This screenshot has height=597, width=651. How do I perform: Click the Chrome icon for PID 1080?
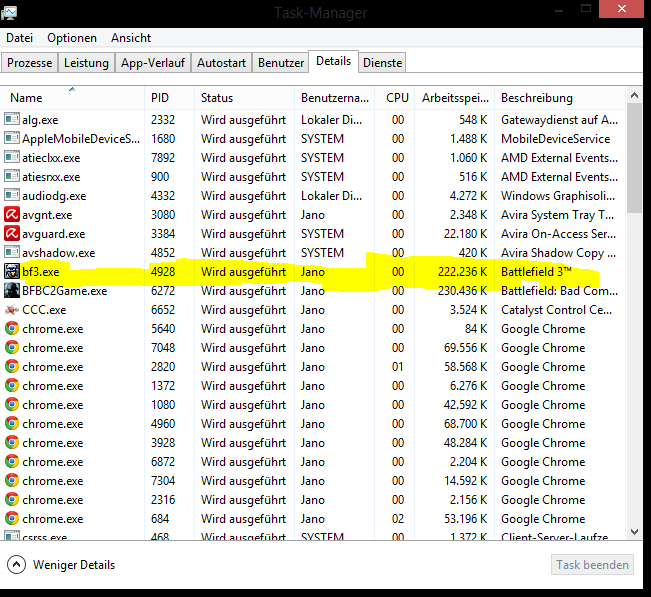click(x=12, y=404)
